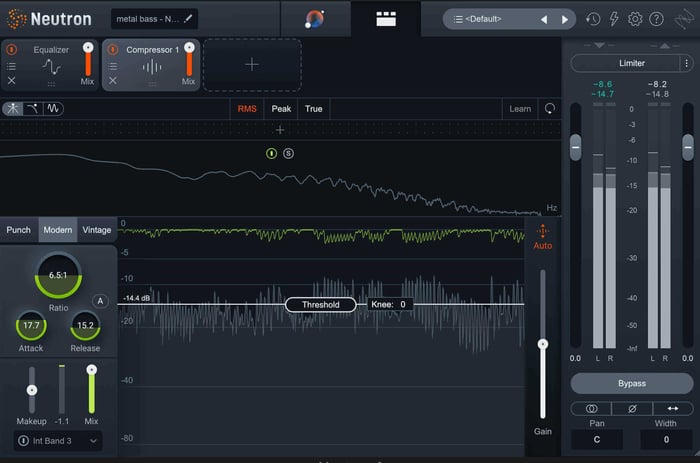Select the Equalizer module tile
This screenshot has width=700, height=463.
click(50, 65)
